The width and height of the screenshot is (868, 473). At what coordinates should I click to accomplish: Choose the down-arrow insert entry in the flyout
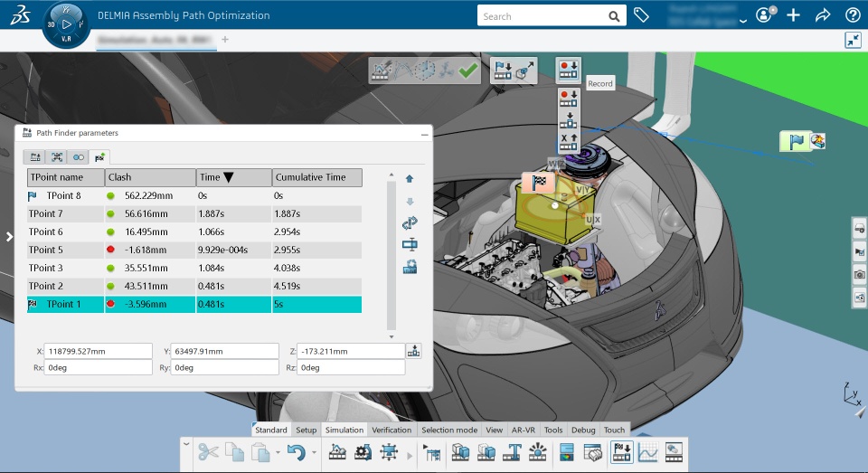coord(568,119)
